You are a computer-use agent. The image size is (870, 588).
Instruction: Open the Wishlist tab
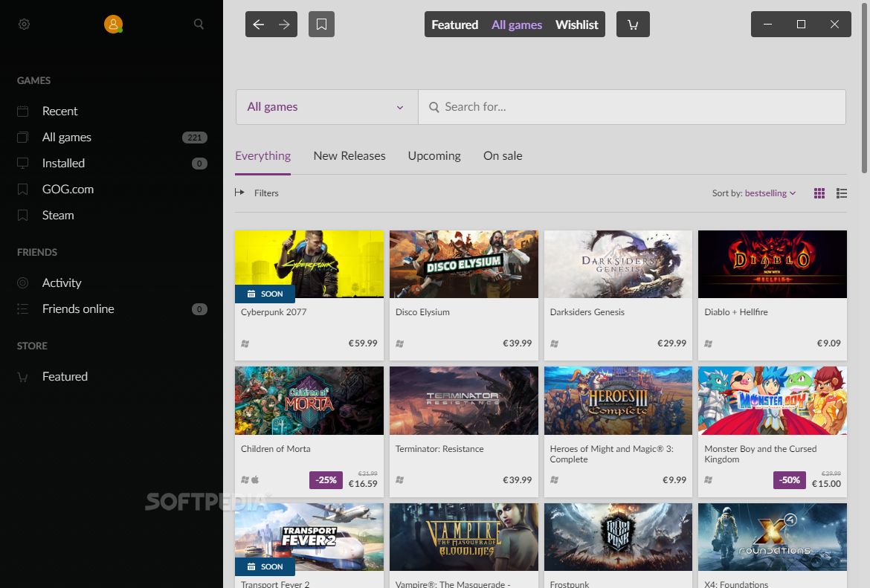[x=576, y=25]
